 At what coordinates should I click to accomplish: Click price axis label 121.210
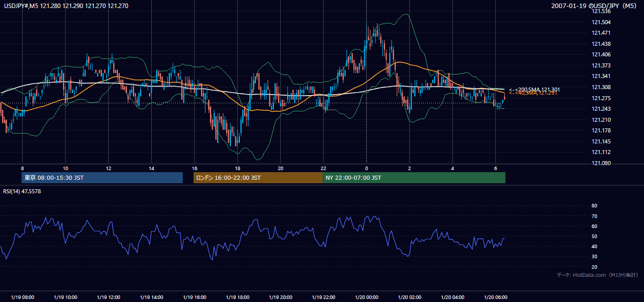click(x=602, y=120)
